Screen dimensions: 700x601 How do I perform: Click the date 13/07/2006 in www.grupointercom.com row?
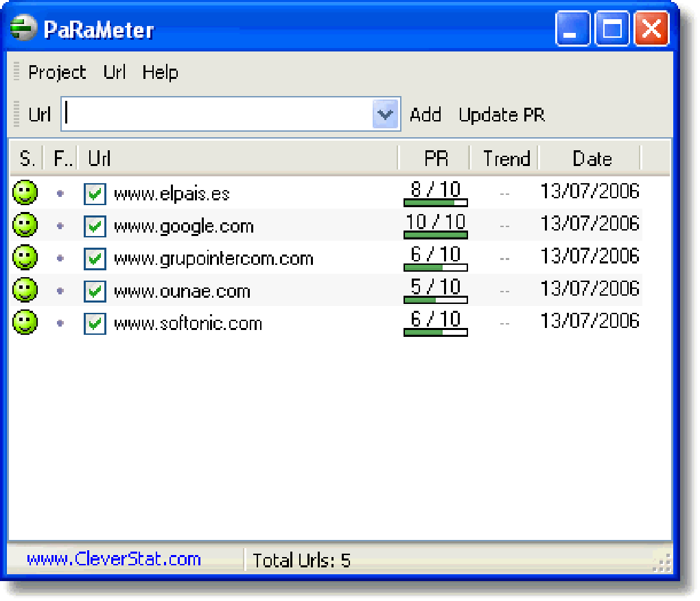[x=590, y=256]
